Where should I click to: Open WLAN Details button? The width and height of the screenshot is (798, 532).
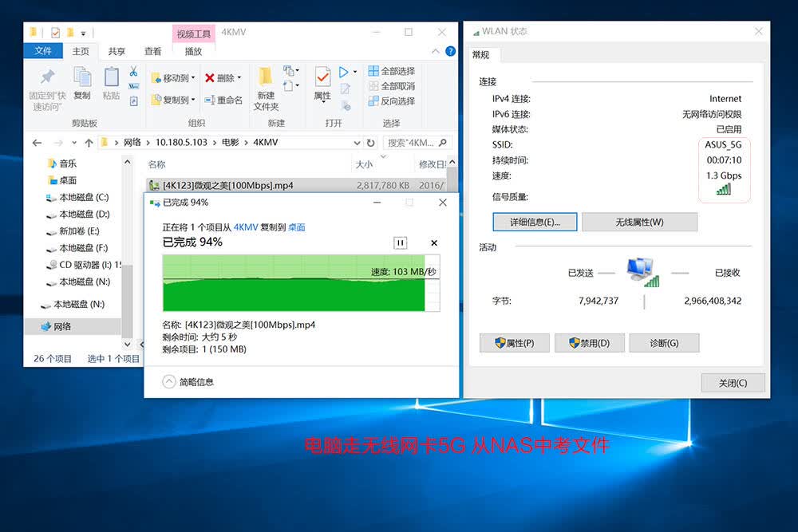point(535,222)
